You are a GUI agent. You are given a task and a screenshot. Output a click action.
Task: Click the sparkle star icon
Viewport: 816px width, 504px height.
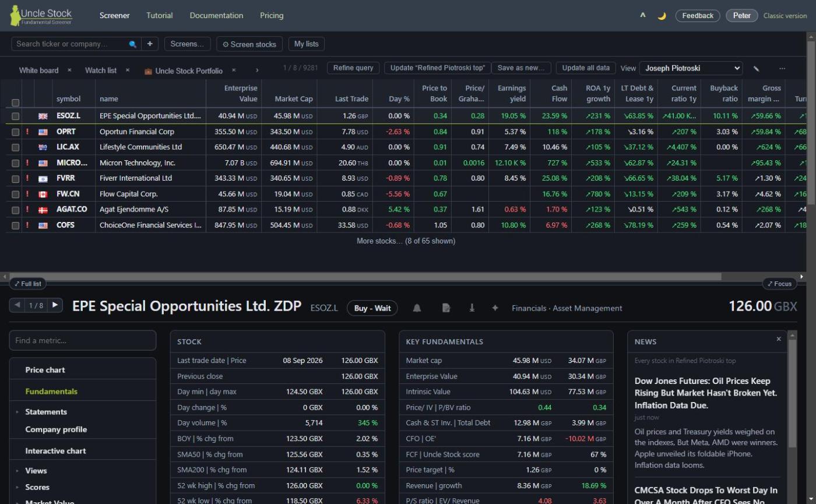(495, 308)
